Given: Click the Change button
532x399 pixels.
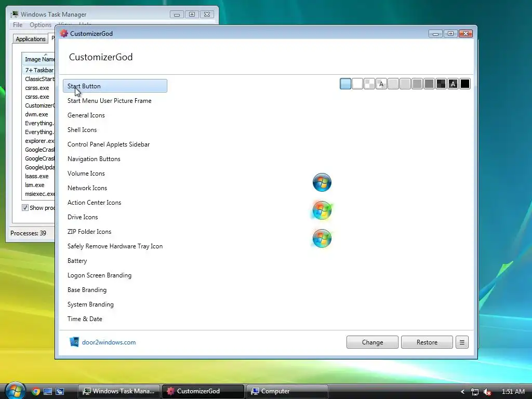Looking at the screenshot, I should pos(372,342).
